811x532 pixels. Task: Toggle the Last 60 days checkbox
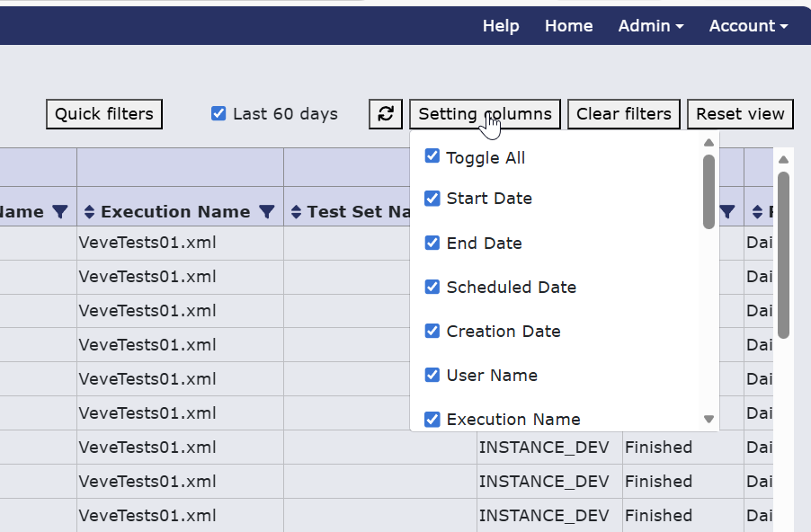tap(218, 113)
